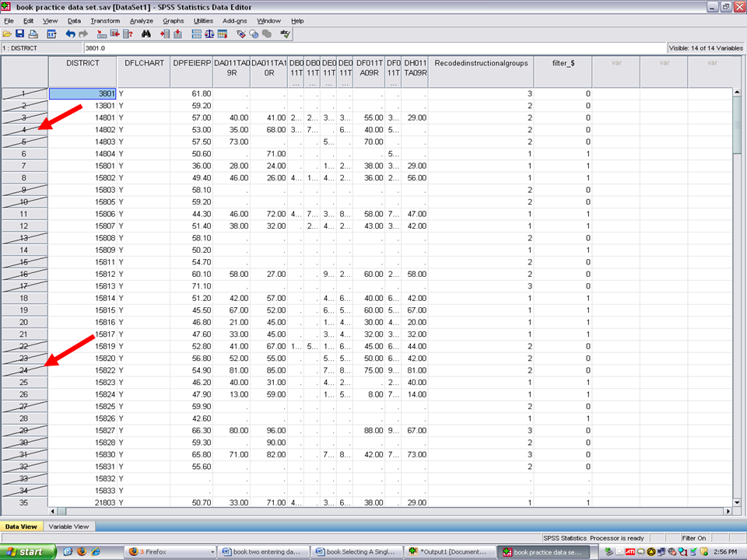Image resolution: width=747 pixels, height=560 pixels.
Task: Save the data file using the toolbar
Action: [20, 34]
